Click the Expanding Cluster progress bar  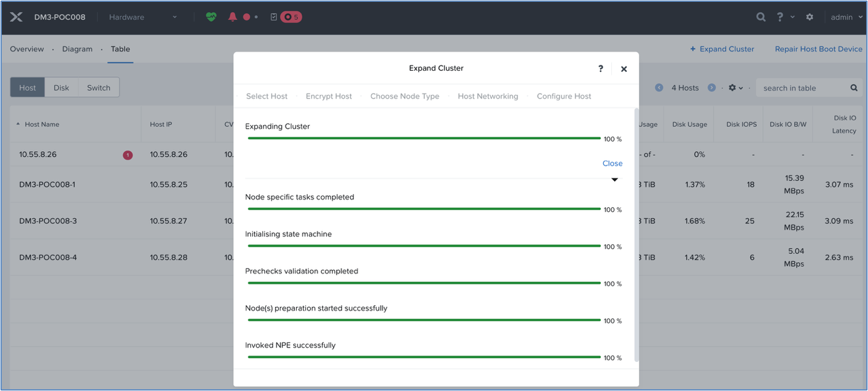pyautogui.click(x=424, y=138)
